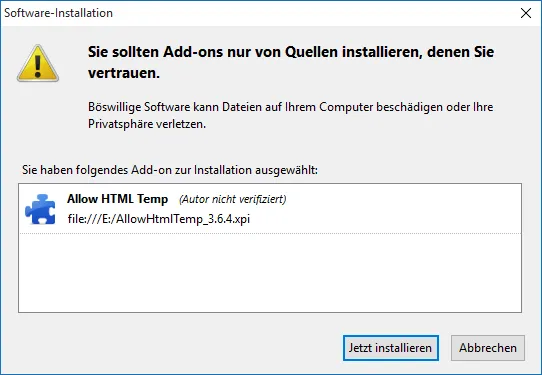Screen dimensions: 542x375
Task: Cancel the installation with Abbrechen
Action: click(x=488, y=348)
